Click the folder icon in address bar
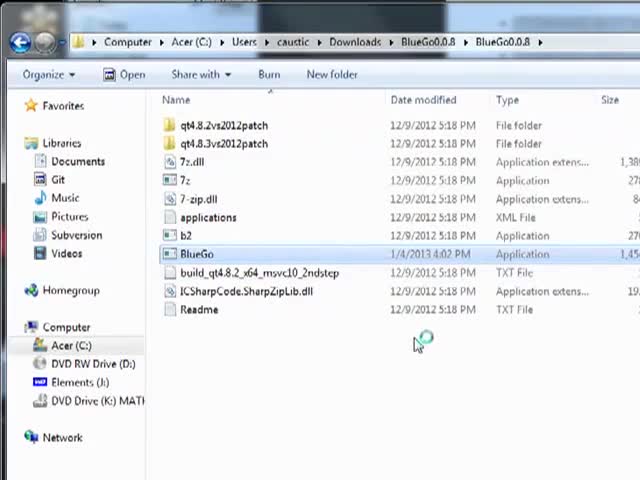This screenshot has height=480, width=640. (79, 42)
